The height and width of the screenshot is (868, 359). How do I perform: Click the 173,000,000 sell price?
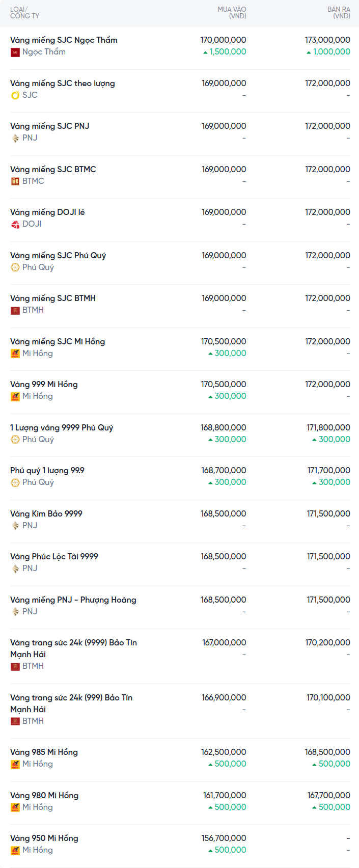tap(327, 40)
